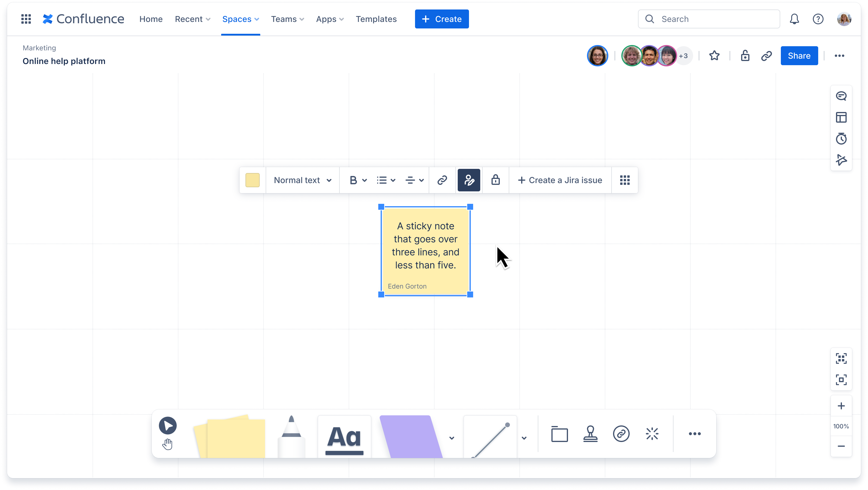Open the Recent menu
Screen dimensions: 868x490
point(193,19)
